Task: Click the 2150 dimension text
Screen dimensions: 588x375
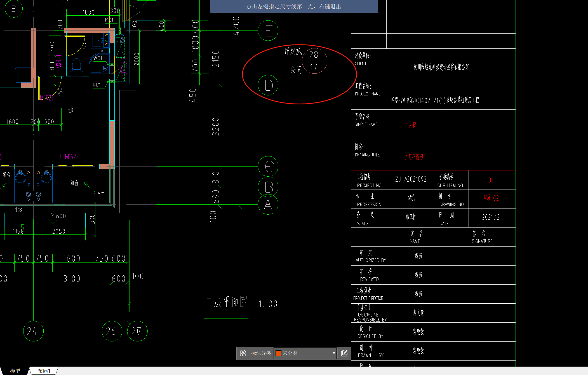Action: (x=215, y=59)
